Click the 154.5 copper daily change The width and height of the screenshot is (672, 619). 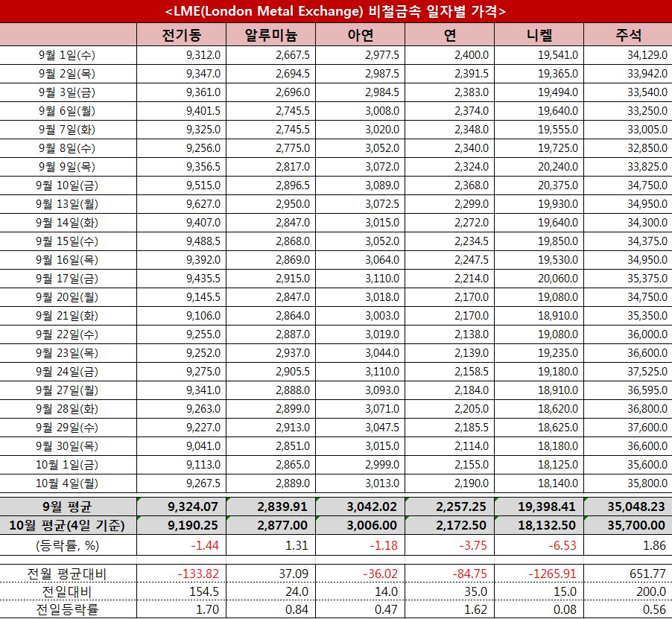(204, 591)
